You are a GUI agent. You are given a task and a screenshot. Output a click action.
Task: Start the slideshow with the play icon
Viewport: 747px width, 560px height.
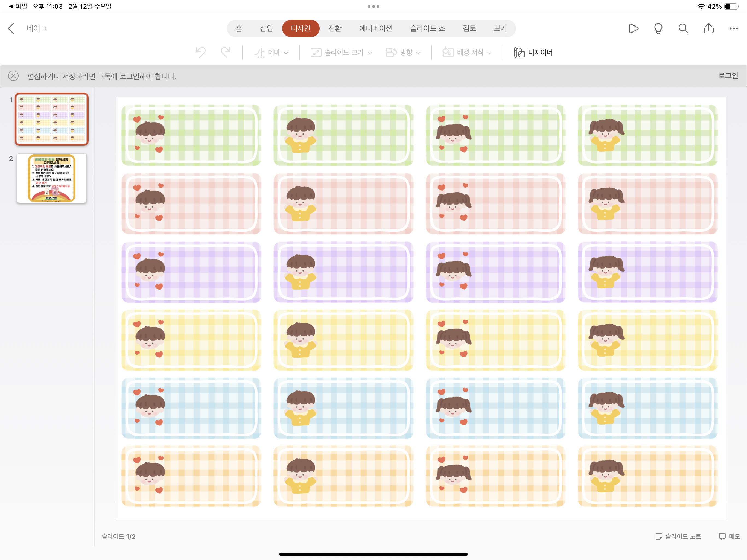click(x=634, y=28)
